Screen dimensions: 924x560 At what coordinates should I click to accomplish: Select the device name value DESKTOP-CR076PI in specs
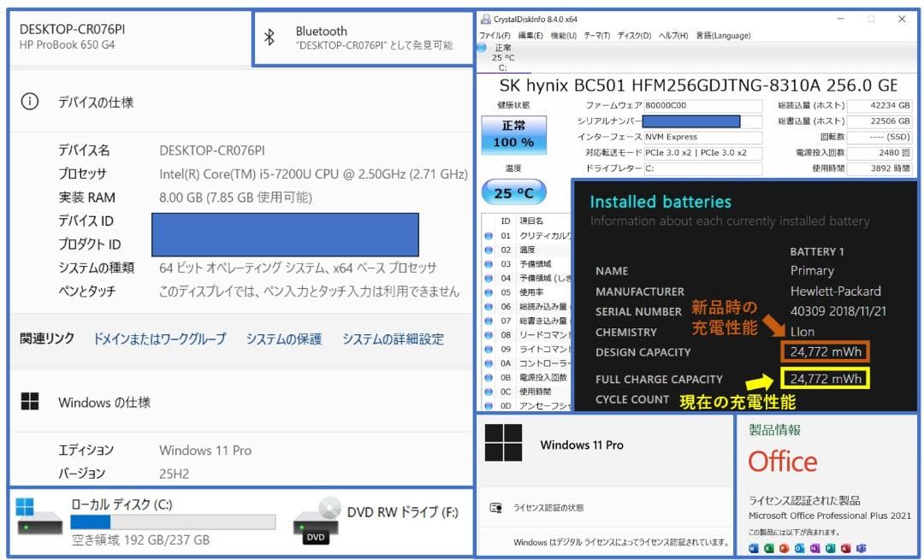[x=212, y=150]
